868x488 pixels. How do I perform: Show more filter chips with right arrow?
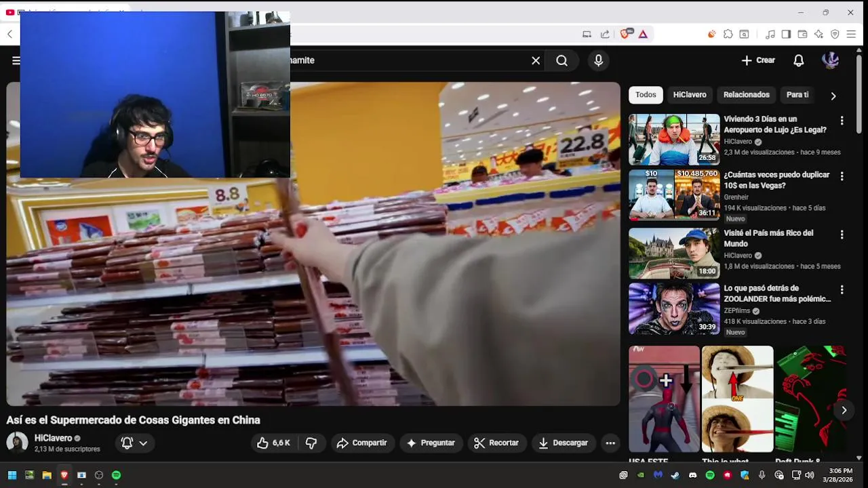(833, 96)
